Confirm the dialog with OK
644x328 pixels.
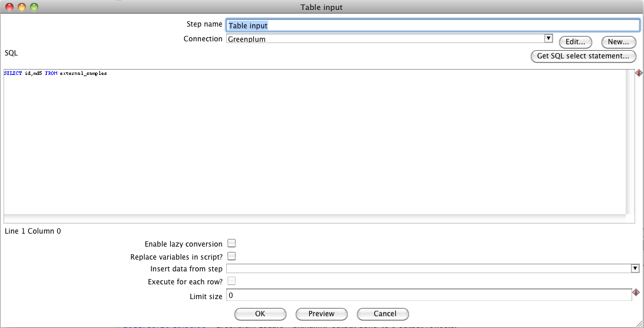point(260,314)
